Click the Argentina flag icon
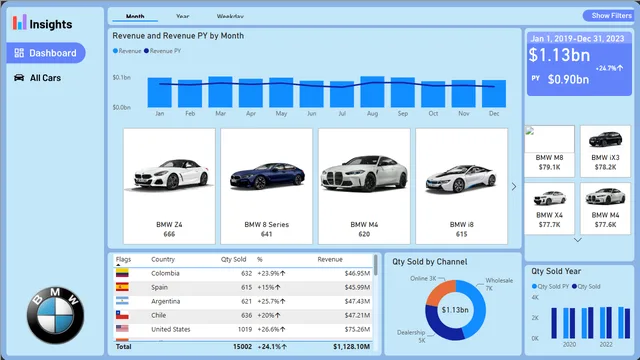The image size is (640, 360). (122, 301)
